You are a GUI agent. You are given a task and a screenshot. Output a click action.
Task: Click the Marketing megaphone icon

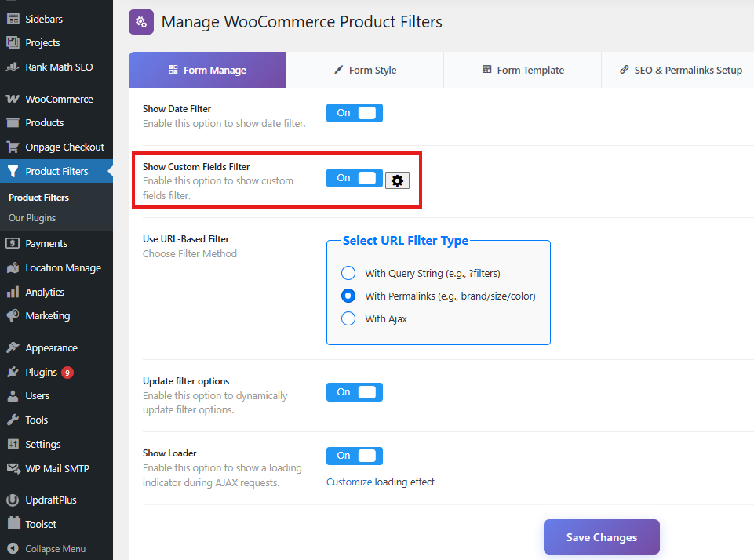(13, 315)
